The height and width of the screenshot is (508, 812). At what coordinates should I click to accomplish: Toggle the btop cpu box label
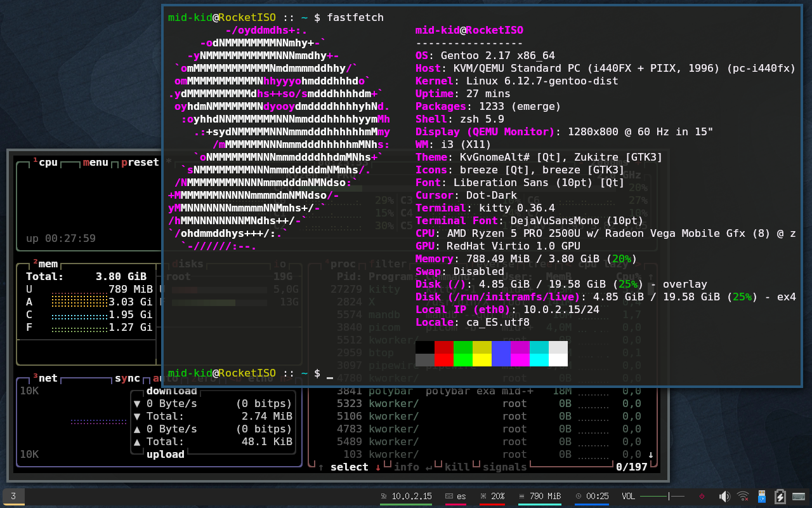45,162
